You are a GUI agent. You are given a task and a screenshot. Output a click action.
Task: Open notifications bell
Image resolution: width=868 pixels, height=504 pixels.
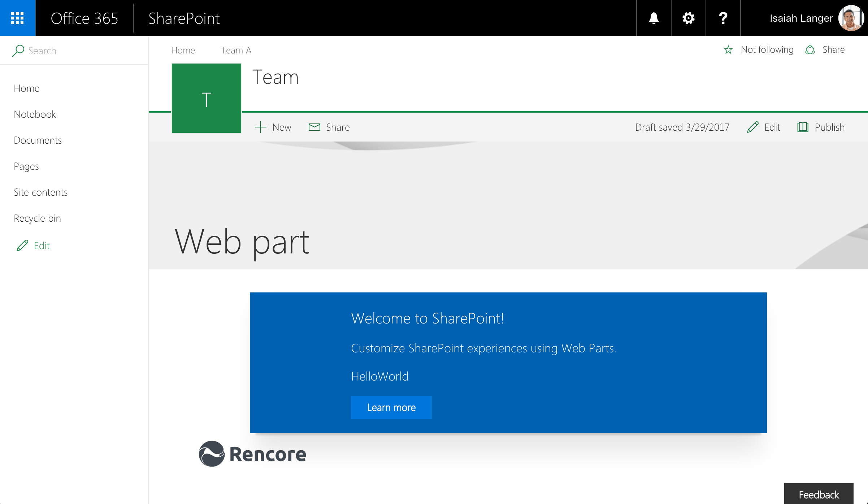point(654,18)
